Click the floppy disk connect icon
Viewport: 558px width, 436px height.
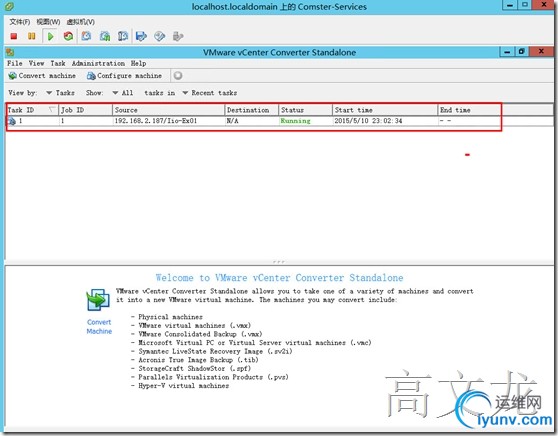(141, 36)
